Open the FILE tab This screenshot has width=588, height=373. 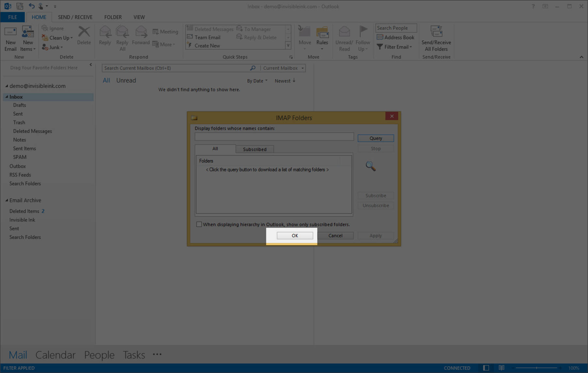click(x=12, y=17)
